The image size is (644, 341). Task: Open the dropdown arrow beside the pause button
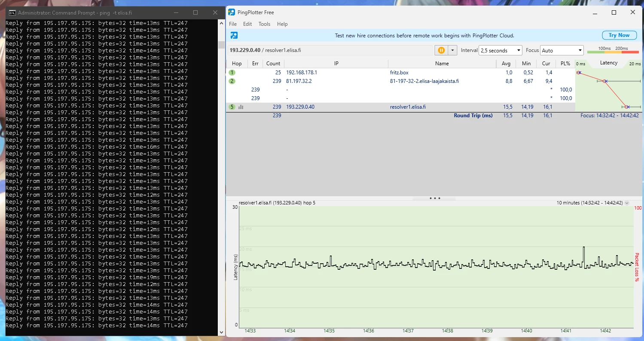point(452,50)
